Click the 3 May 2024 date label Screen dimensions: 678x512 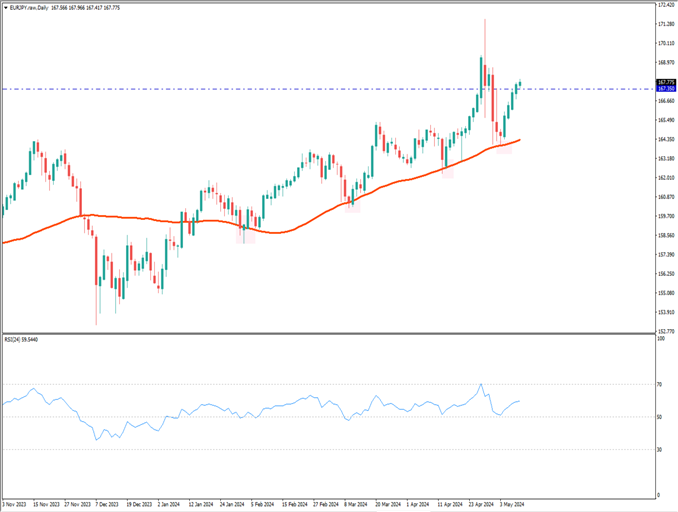pos(512,505)
